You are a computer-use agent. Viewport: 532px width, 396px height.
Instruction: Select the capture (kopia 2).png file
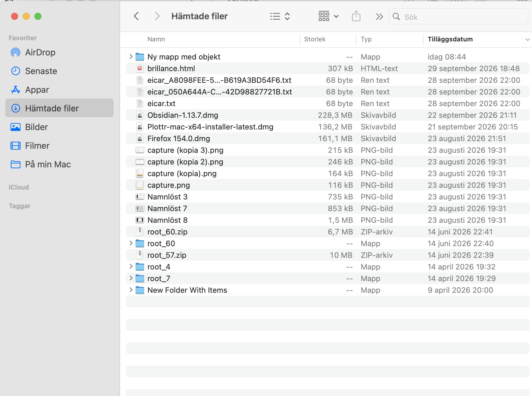pyautogui.click(x=327, y=162)
